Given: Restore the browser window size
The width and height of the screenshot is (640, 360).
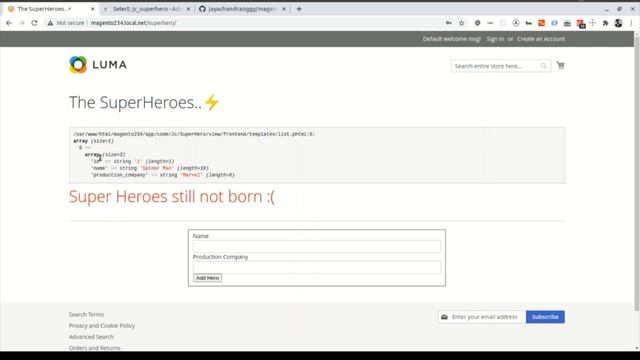Looking at the screenshot, I should point(620,9).
